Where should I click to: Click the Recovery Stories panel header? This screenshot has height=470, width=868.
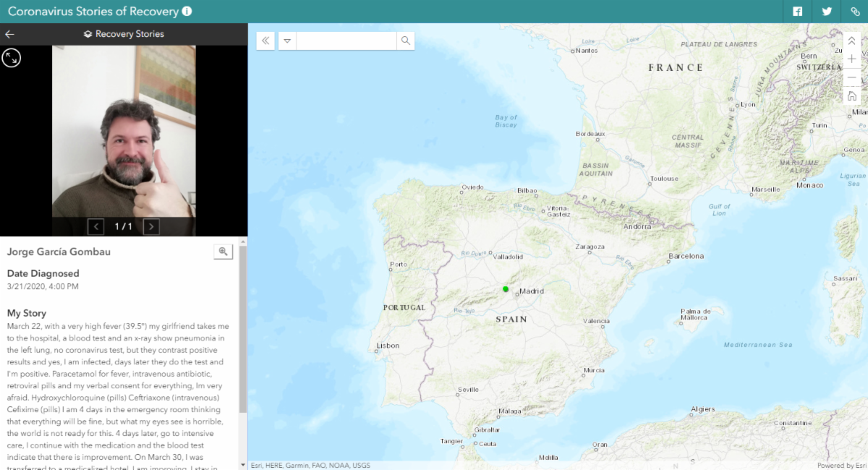(x=124, y=34)
